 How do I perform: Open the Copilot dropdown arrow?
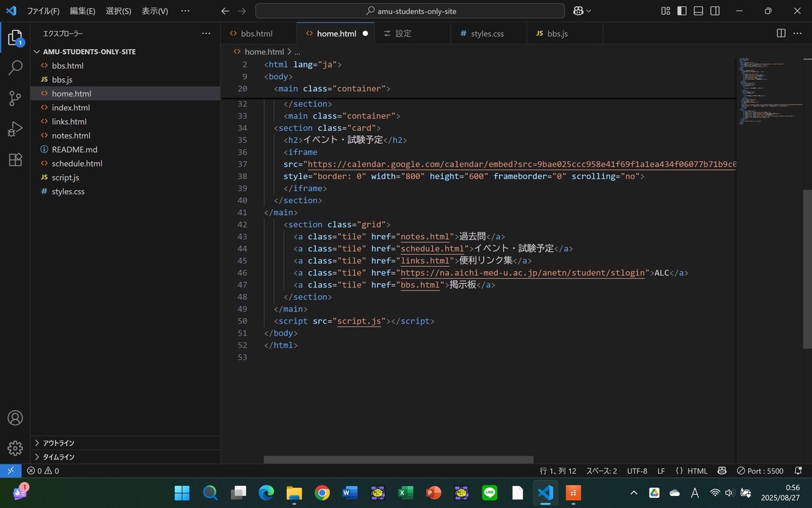(589, 11)
